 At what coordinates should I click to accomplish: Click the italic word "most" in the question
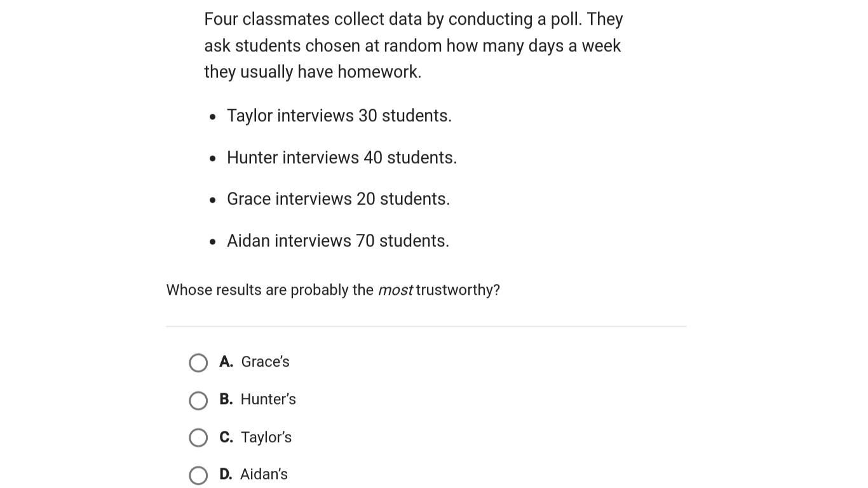395,290
